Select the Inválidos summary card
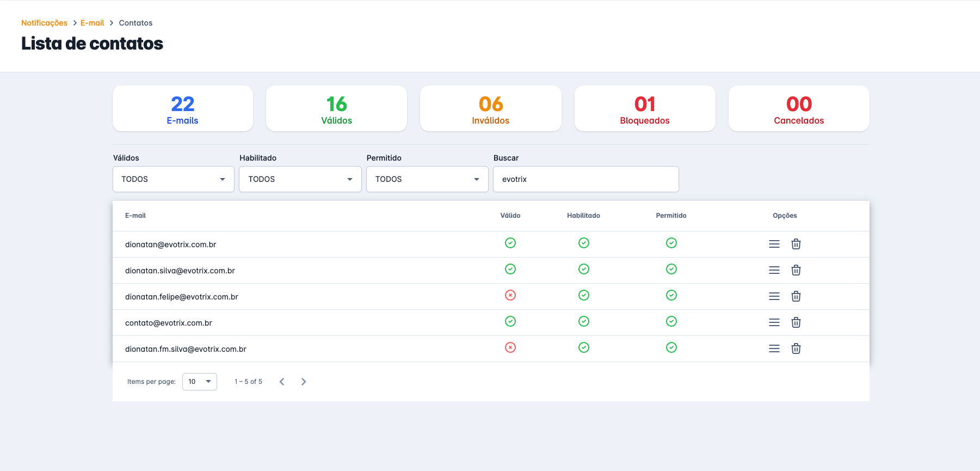 490,108
